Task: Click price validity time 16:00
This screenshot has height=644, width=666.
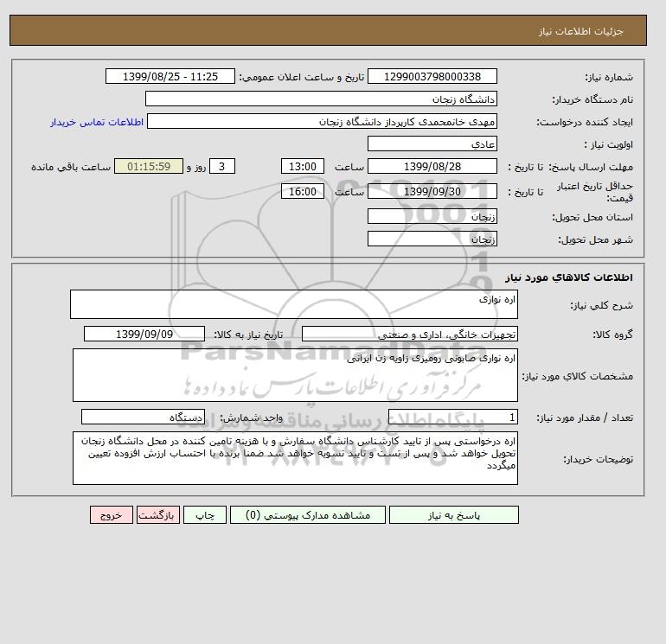Action: coord(303,191)
